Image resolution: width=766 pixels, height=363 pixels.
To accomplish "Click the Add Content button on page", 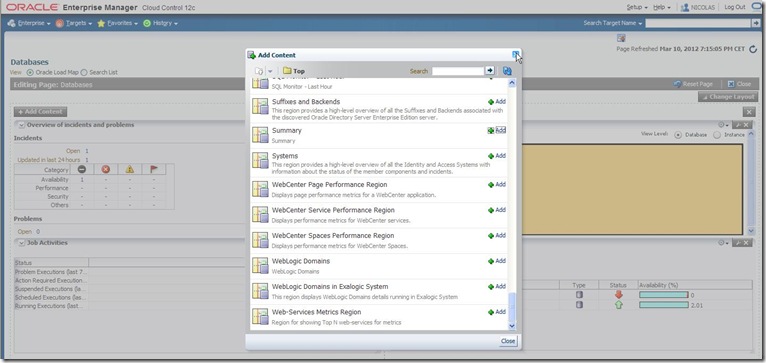I will (41, 112).
